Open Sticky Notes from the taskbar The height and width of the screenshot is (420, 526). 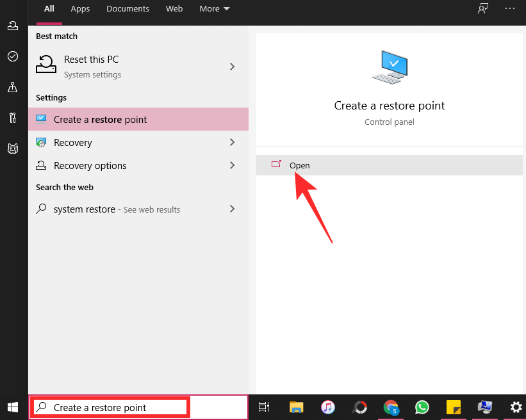pos(454,407)
